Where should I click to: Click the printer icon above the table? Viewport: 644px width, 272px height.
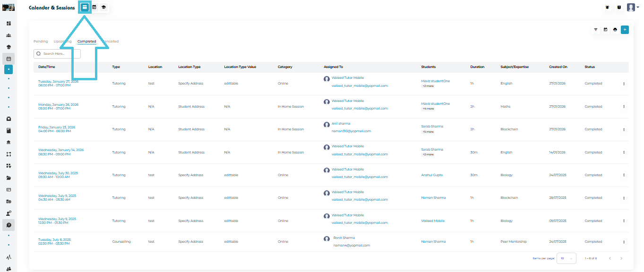coord(615,30)
